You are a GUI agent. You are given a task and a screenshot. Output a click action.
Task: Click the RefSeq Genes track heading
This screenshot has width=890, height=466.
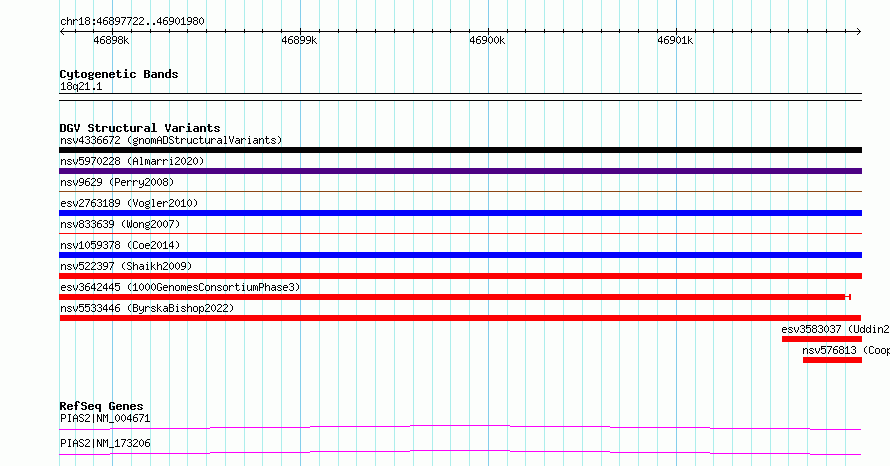click(101, 406)
